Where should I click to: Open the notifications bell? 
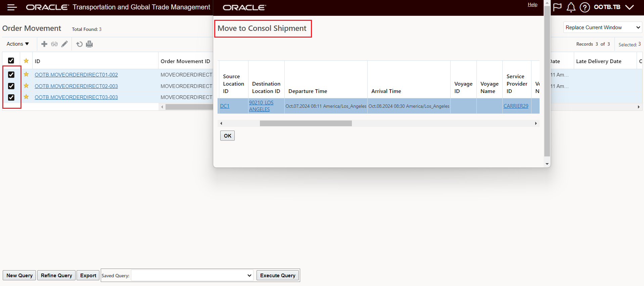coord(571,7)
